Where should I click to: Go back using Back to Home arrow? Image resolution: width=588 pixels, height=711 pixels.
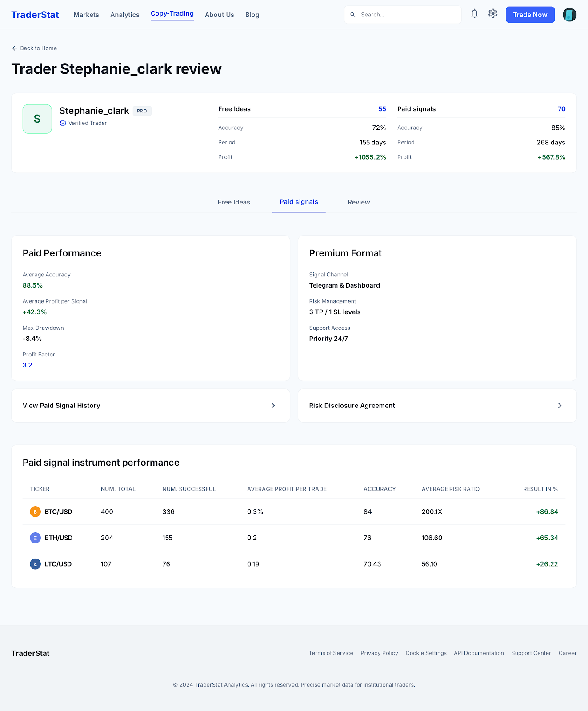[15, 48]
